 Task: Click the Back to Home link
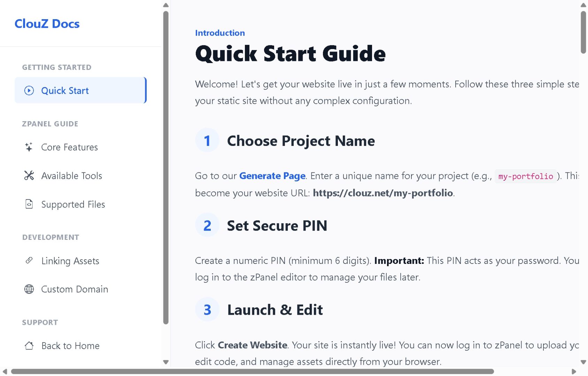click(x=70, y=346)
